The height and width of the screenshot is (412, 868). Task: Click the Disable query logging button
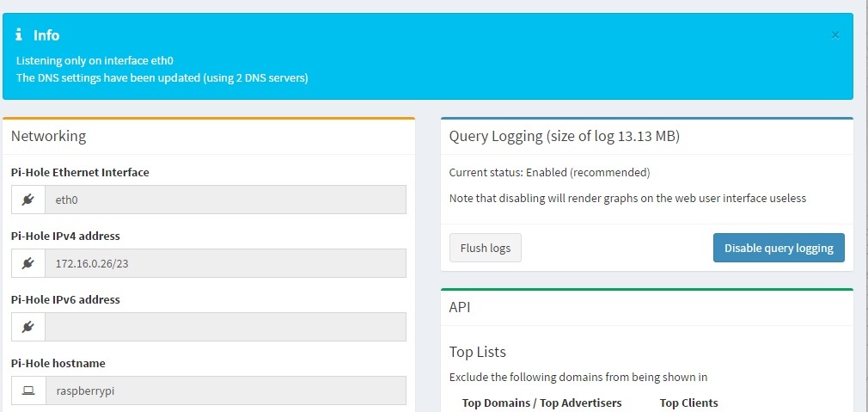pos(779,248)
